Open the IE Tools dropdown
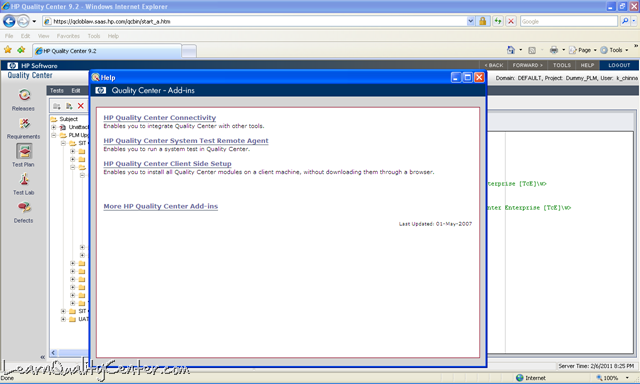Image resolution: width=640 pixels, height=384 pixels. click(614, 50)
